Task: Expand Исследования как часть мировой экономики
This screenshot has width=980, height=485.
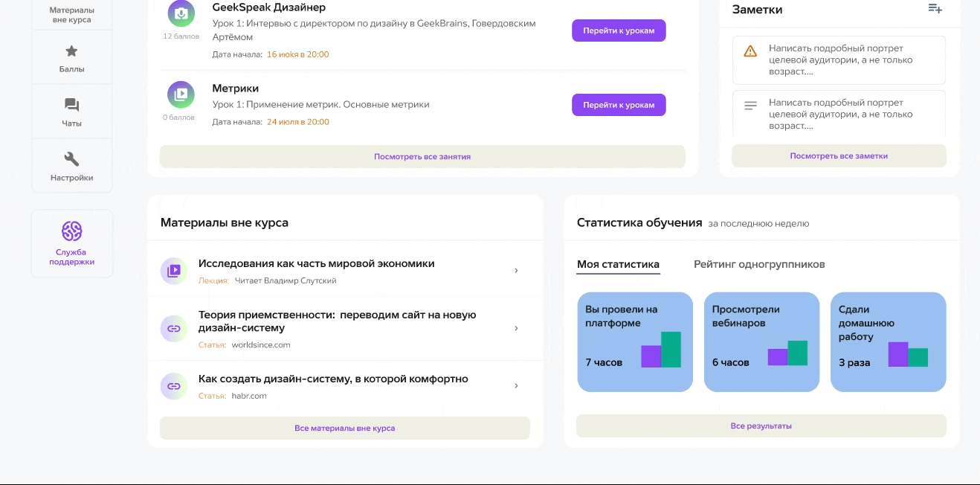Action: point(516,271)
